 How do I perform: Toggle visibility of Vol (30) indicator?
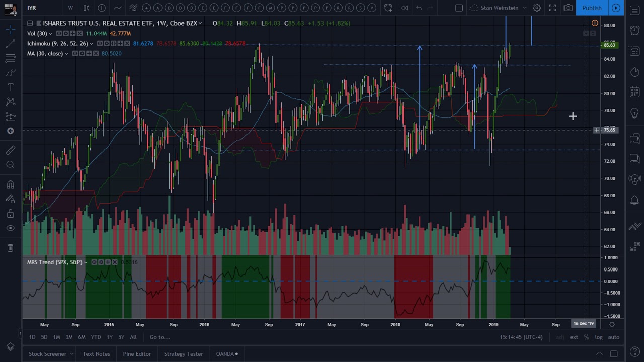tap(59, 33)
